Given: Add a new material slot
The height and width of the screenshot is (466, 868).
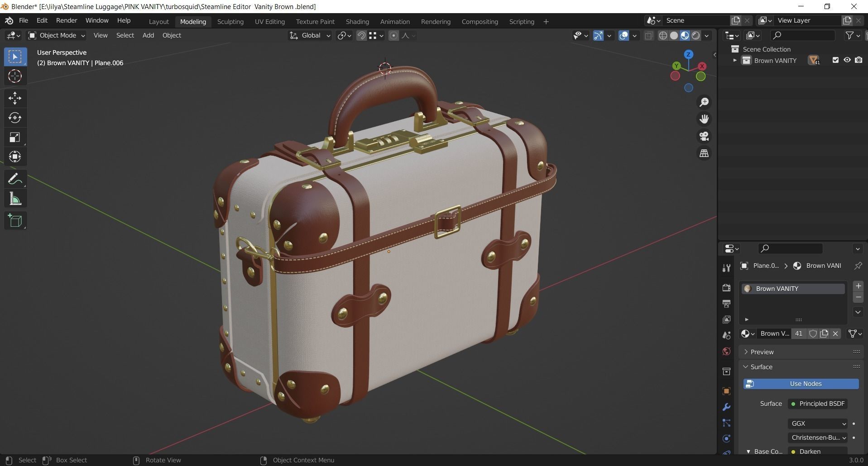Looking at the screenshot, I should (x=858, y=286).
